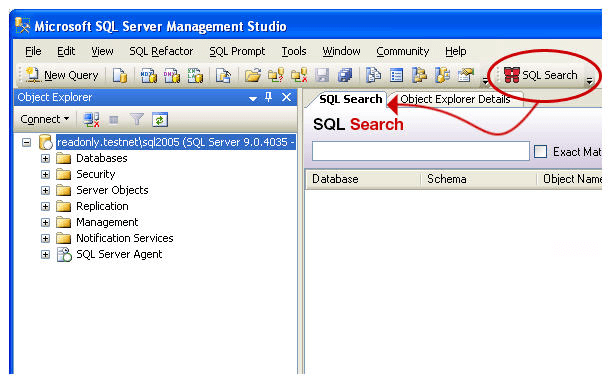Open Database Engine Query icon
This screenshot has height=382, width=608.
tap(120, 75)
